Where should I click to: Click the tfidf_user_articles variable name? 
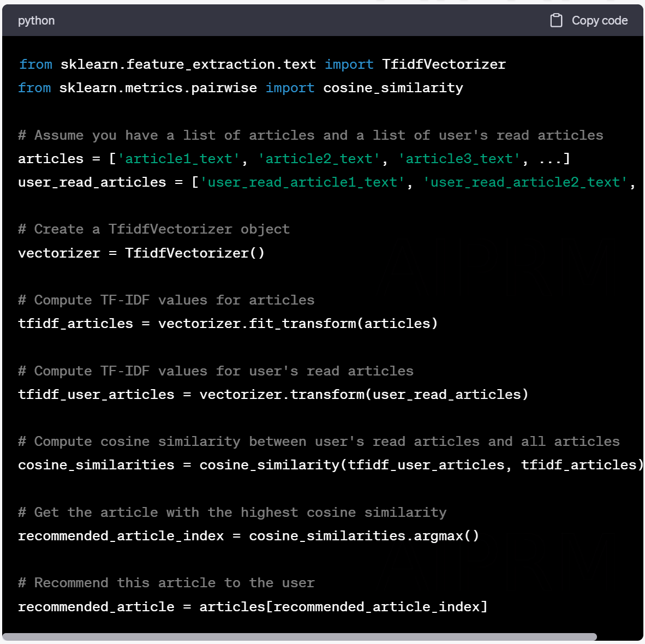pyautogui.click(x=96, y=395)
